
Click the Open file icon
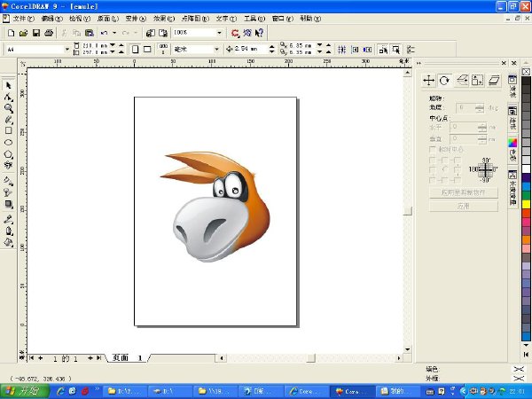[23, 33]
